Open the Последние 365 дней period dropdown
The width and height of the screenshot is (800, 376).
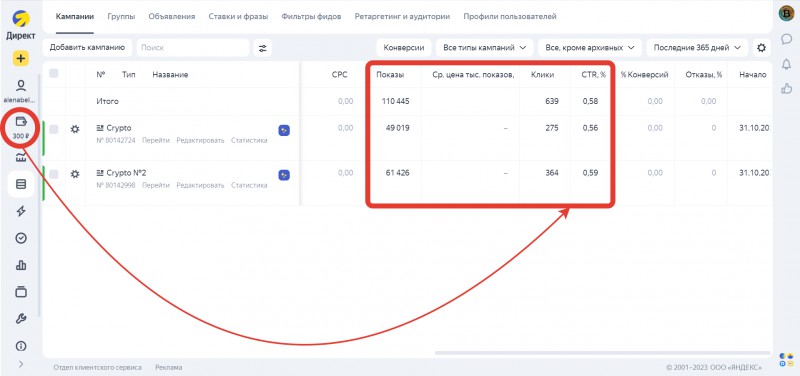point(697,47)
